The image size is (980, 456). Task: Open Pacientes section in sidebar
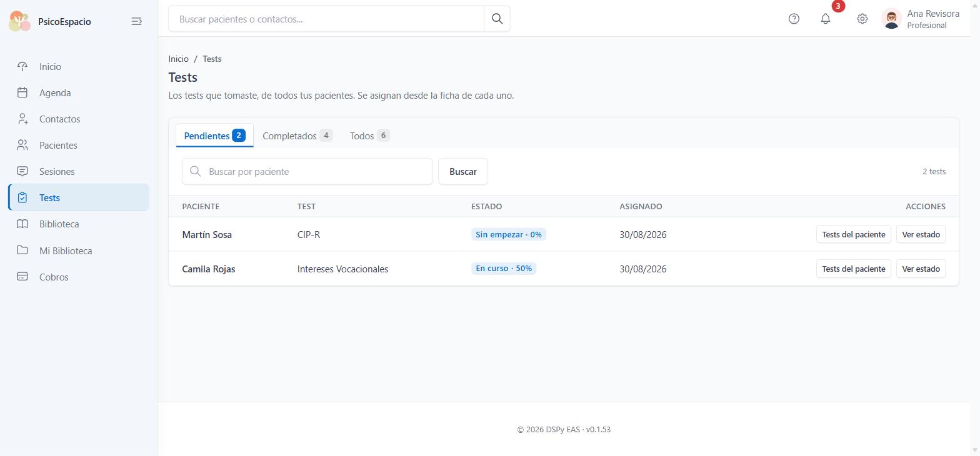tap(79, 145)
